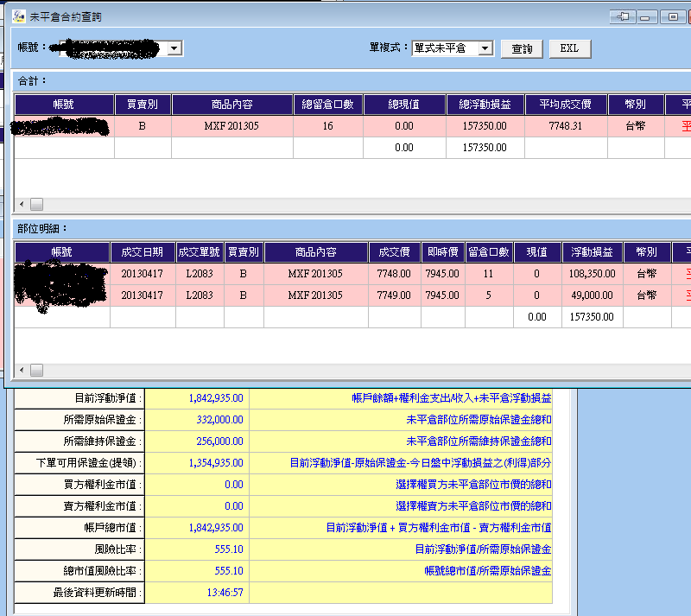Click the 下單可用保證金(提領) label
The height and width of the screenshot is (616, 691).
tap(89, 463)
